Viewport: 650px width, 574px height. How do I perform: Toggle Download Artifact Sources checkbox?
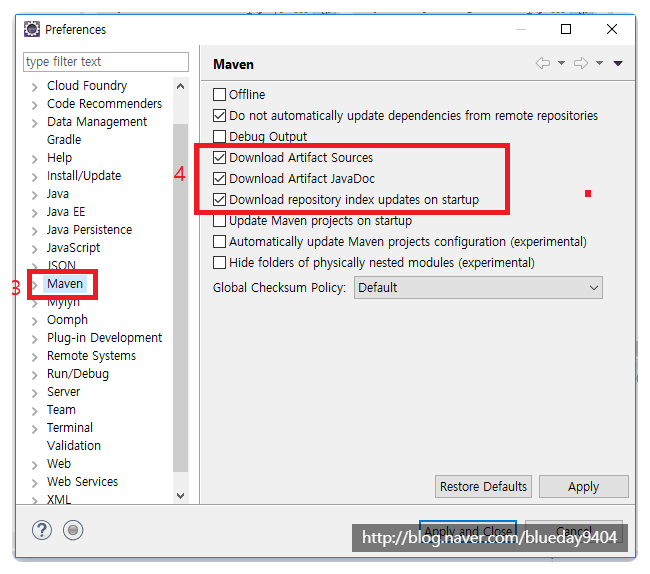click(219, 157)
